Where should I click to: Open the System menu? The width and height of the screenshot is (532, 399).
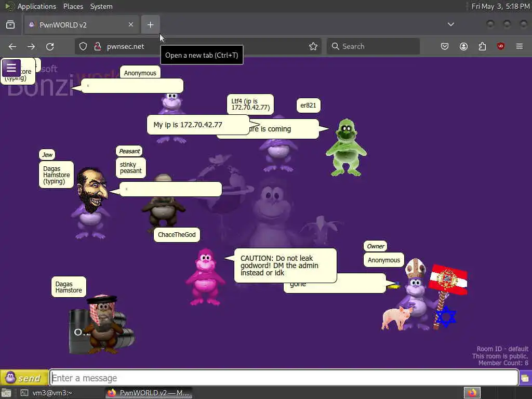(101, 6)
